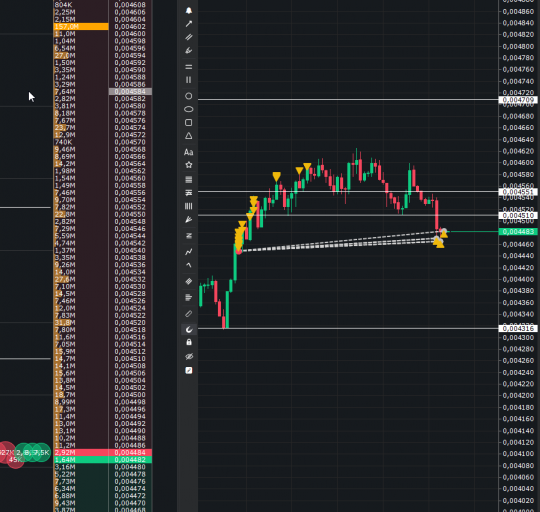Screen dimensions: 540x512
Task: Click the 27,0M volume order book cell
Action: (x=65, y=55)
